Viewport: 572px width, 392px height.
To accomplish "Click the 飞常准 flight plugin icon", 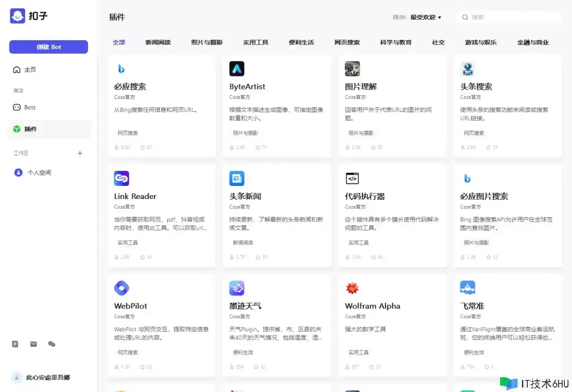I will pos(467,288).
